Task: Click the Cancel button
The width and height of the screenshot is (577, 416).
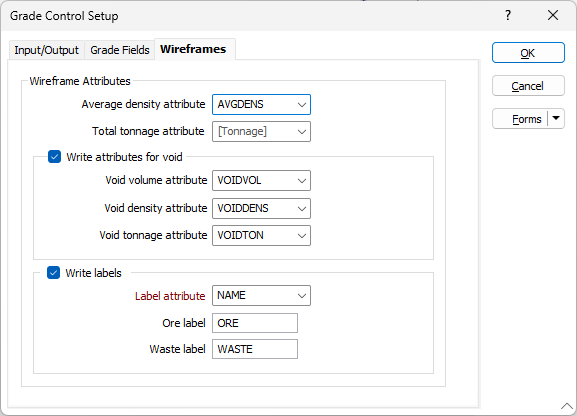Action: (x=528, y=86)
